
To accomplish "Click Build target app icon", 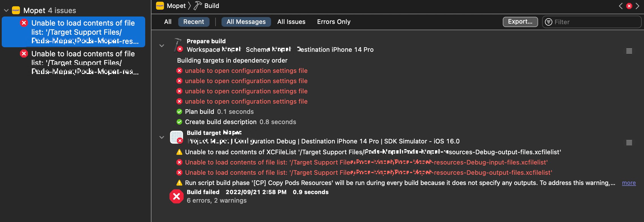I will pos(177,137).
